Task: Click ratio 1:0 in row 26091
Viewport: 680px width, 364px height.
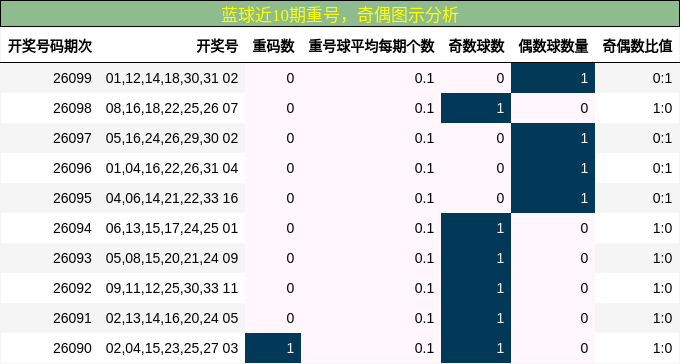Action: click(x=662, y=318)
